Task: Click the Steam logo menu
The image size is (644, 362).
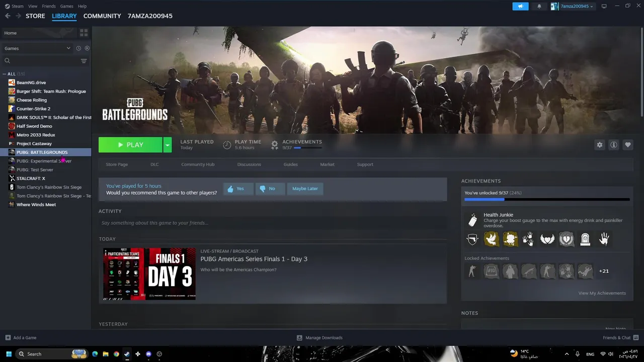Action: tap(14, 6)
